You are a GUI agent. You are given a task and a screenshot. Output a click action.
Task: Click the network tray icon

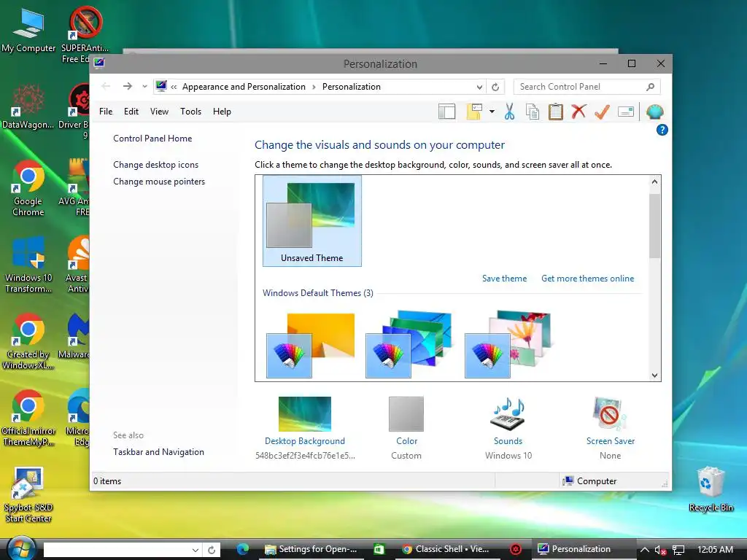pos(678,550)
